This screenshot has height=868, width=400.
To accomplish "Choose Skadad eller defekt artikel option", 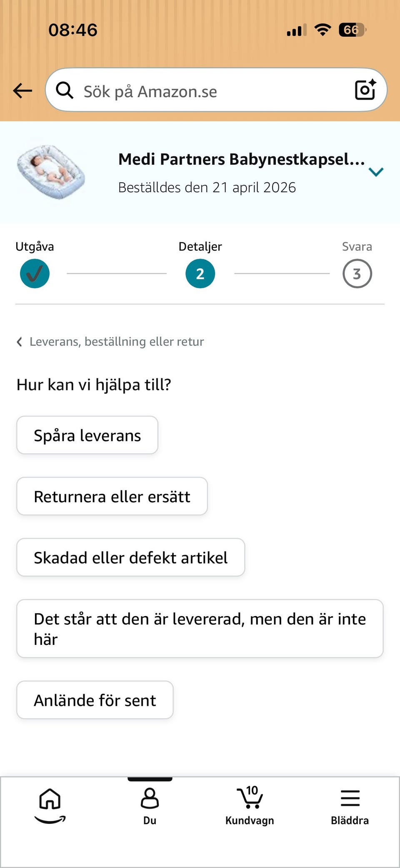I will pyautogui.click(x=130, y=557).
